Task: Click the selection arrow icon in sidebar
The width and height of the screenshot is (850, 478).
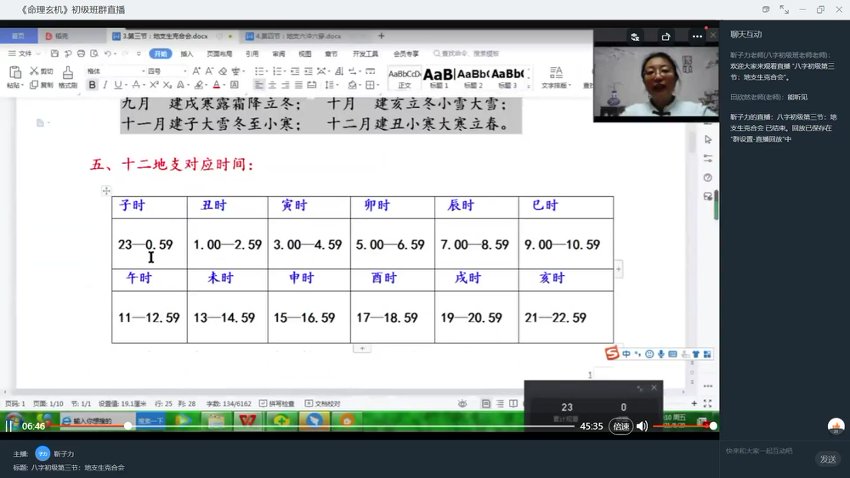Action: point(708,139)
